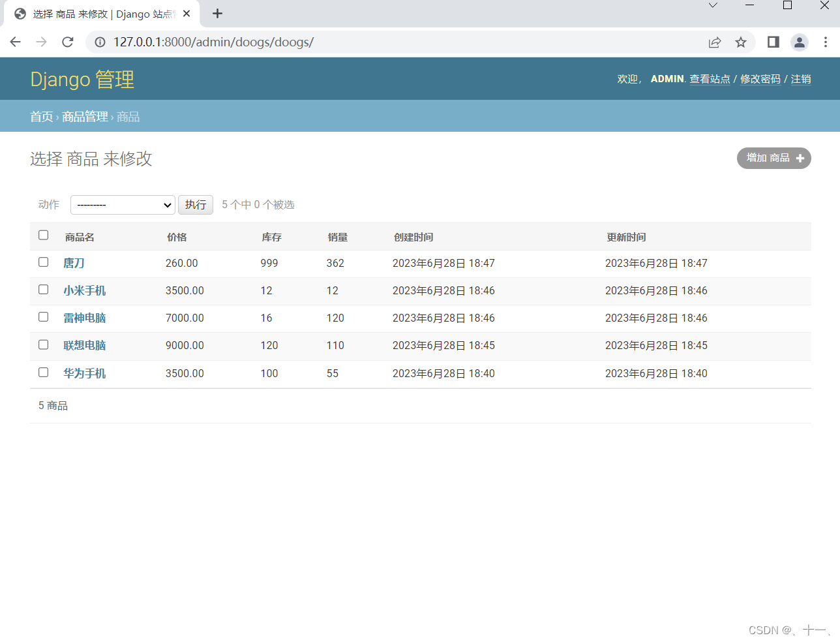Sort by 库存 column header

272,237
